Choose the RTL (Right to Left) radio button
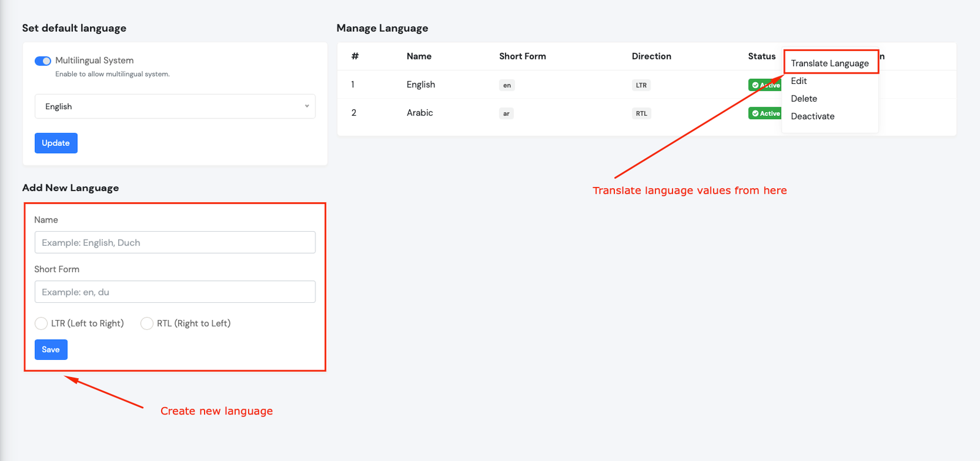980x461 pixels. (x=147, y=324)
